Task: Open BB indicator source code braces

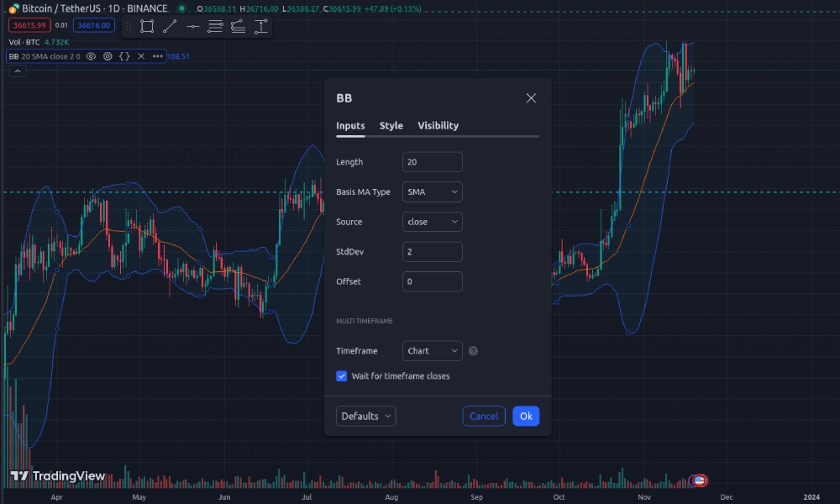Action: (124, 56)
